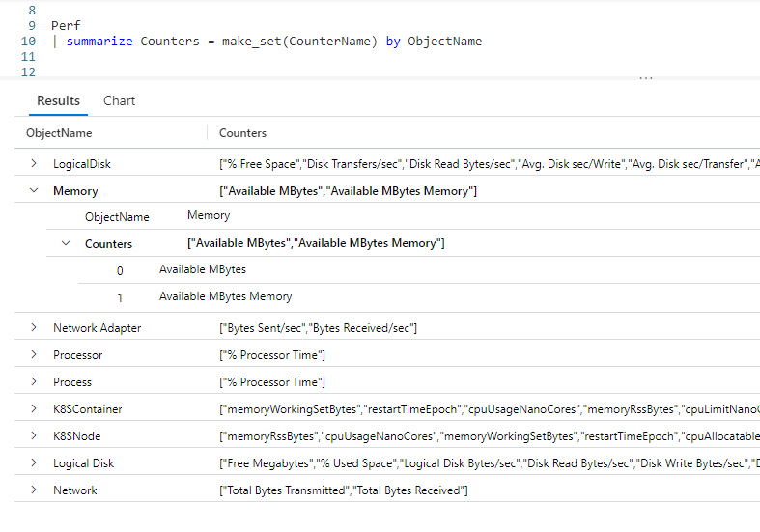Viewport: 760px width, 532px height.
Task: Click editor line number 12
Action: pyautogui.click(x=28, y=72)
